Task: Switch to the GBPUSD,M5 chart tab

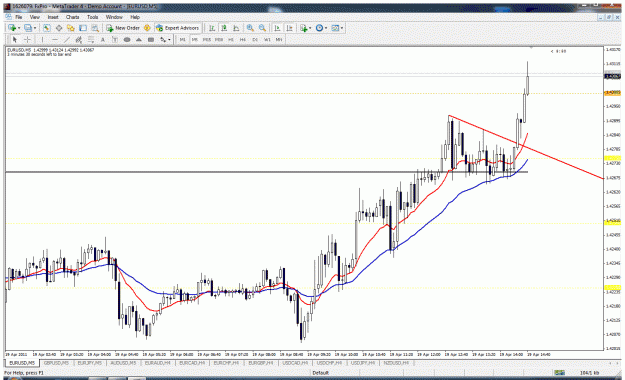Action: 56,363
